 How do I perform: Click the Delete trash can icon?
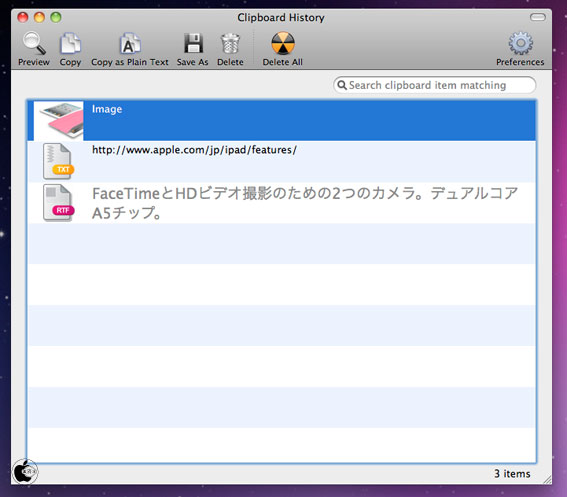pos(230,43)
